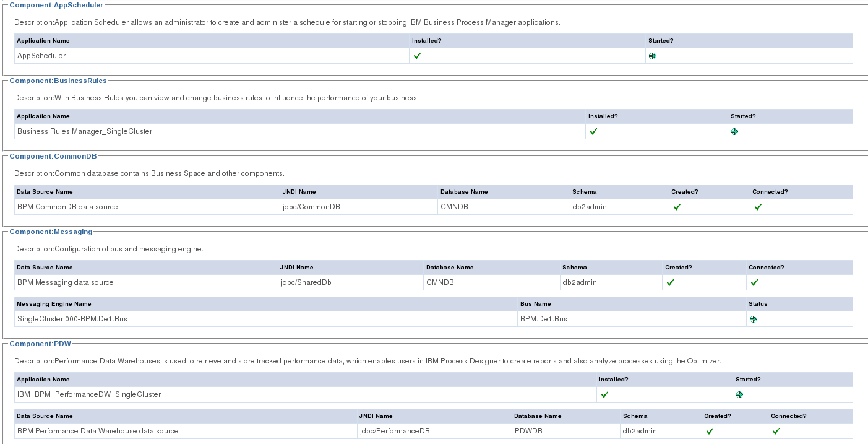Screen dimensions: 868x444
Task: Click the BPM Messaging data source cell
Action: (x=146, y=282)
